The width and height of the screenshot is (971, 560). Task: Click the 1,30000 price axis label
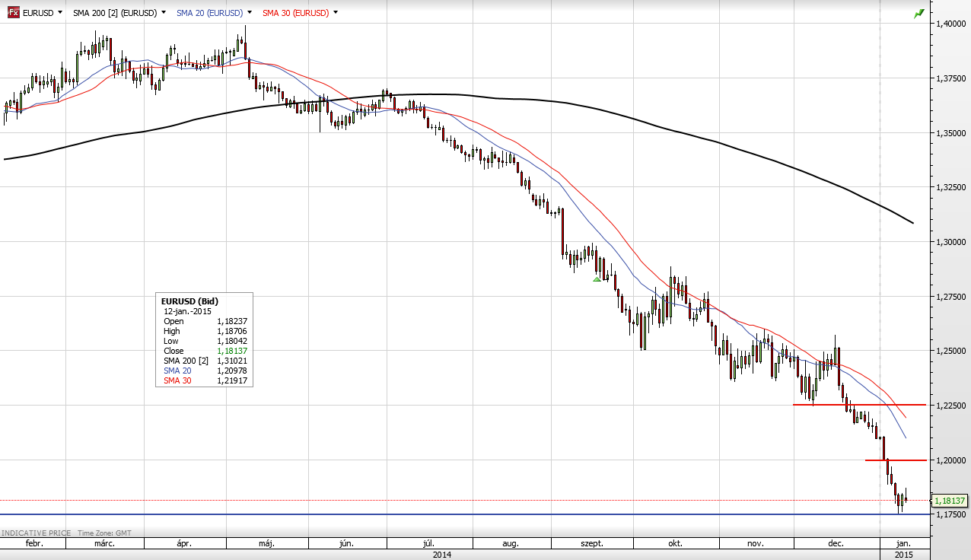pyautogui.click(x=951, y=242)
